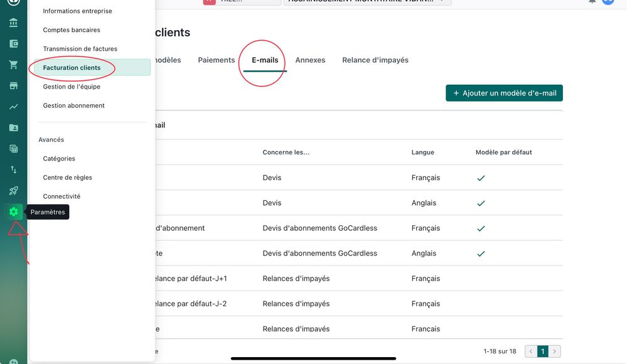627x364 pixels.
Task: Go to previous page arrow in pagination
Action: (x=531, y=351)
